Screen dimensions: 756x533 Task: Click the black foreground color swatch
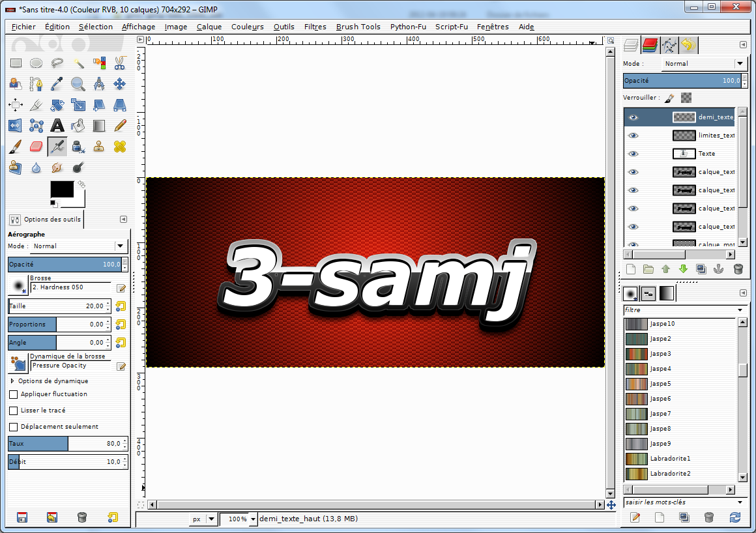coord(62,189)
